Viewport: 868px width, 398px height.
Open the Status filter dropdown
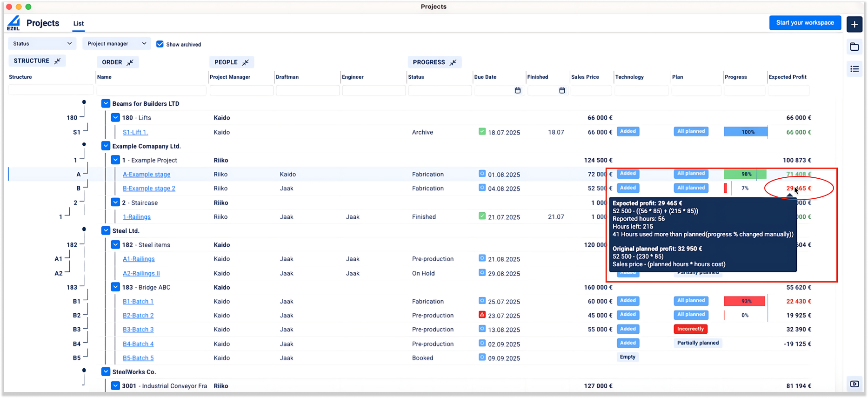click(42, 44)
